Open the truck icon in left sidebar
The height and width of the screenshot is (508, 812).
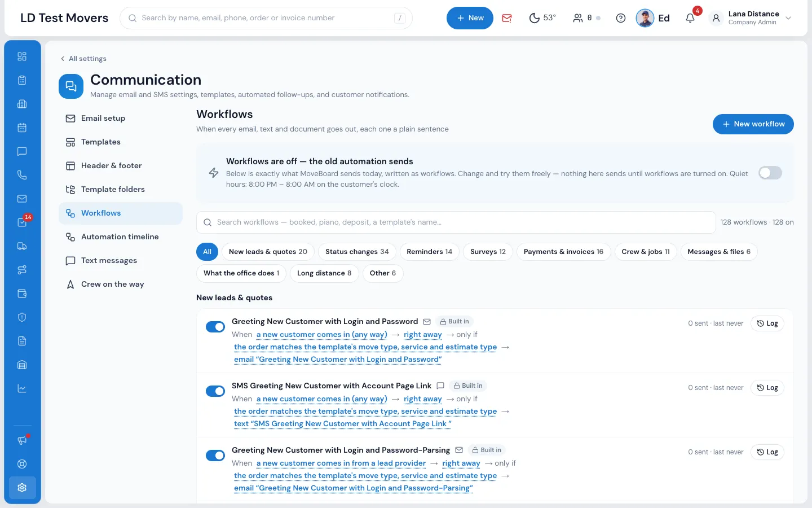[22, 246]
